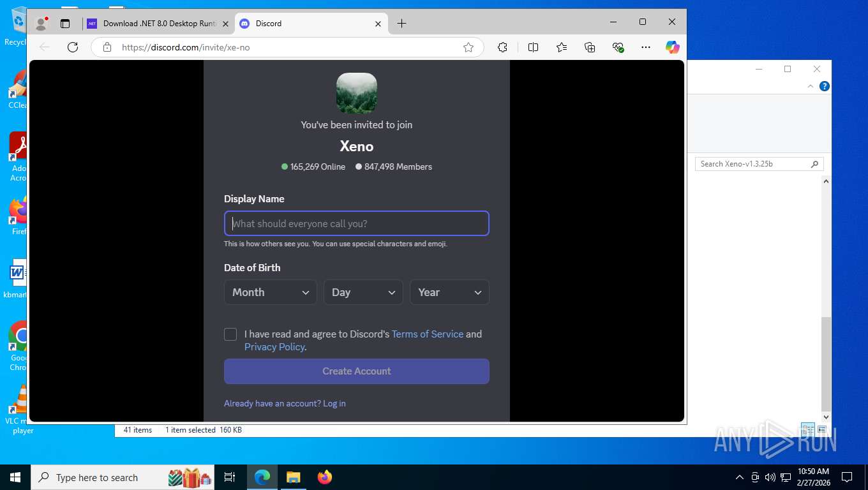Click the 847,498 Members count
Screen dimensions: 868x490
[394, 167]
